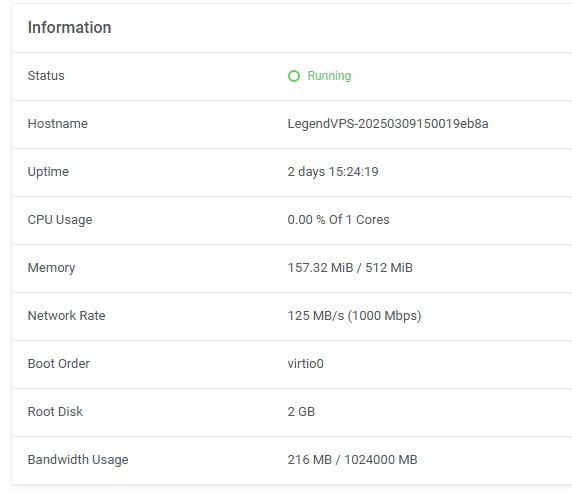The image size is (572, 502).
Task: Click the Running status text
Action: point(329,76)
